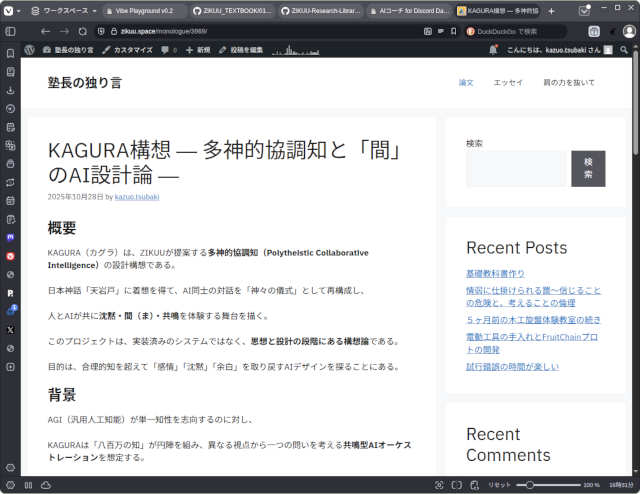Open browser settings gear at bottom left
Image resolution: width=640 pixels, height=494 pixels.
pyautogui.click(x=10, y=467)
